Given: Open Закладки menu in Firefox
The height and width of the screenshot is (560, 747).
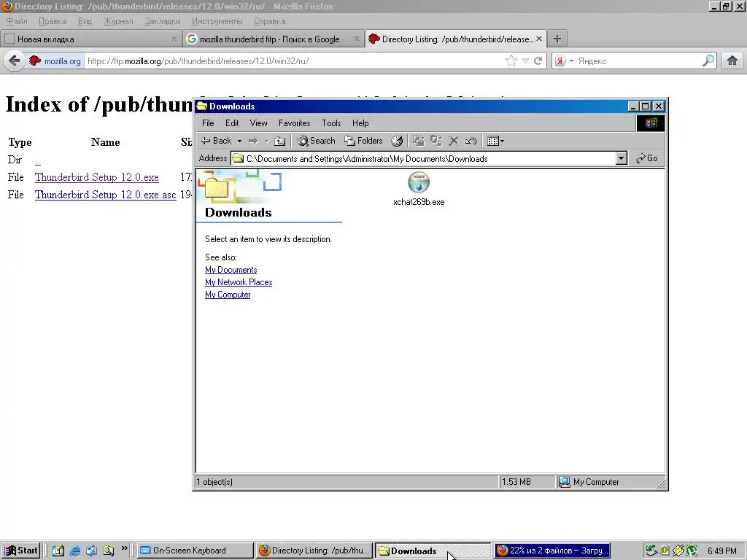Looking at the screenshot, I should tap(163, 21).
